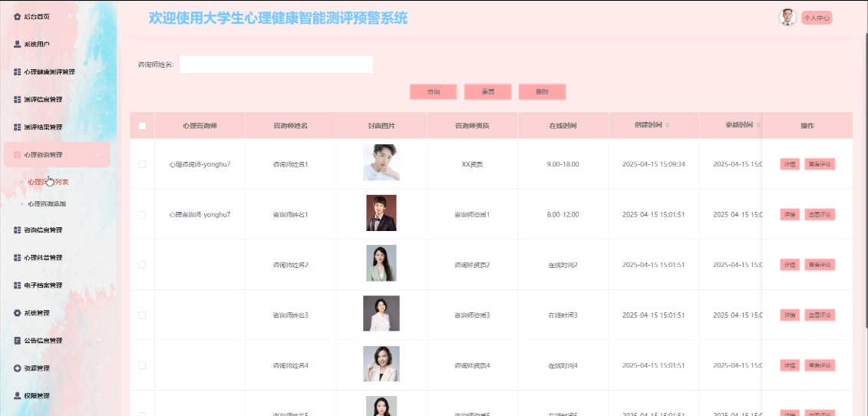The height and width of the screenshot is (416, 868).
Task: Click 详情 for the 咨询师姓名4 row
Action: (790, 365)
